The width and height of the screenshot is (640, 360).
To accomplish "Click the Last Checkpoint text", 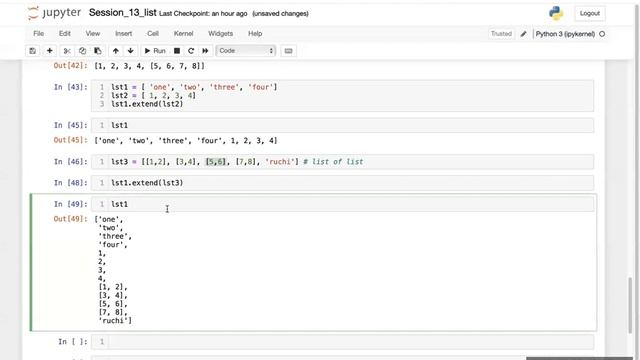I will click(x=203, y=13).
